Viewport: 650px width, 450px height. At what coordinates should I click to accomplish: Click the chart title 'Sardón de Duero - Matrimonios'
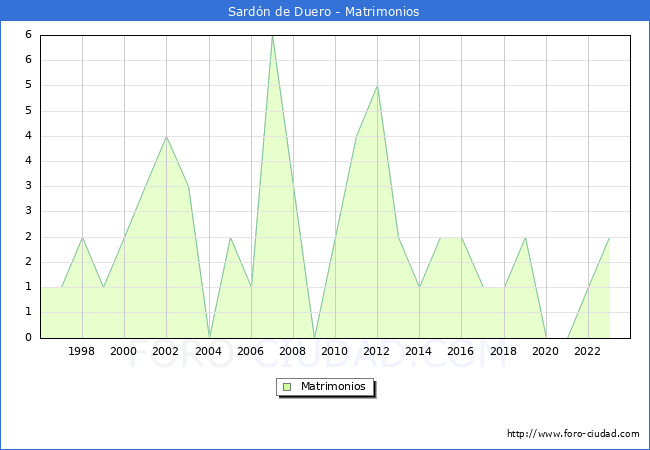[x=323, y=11]
